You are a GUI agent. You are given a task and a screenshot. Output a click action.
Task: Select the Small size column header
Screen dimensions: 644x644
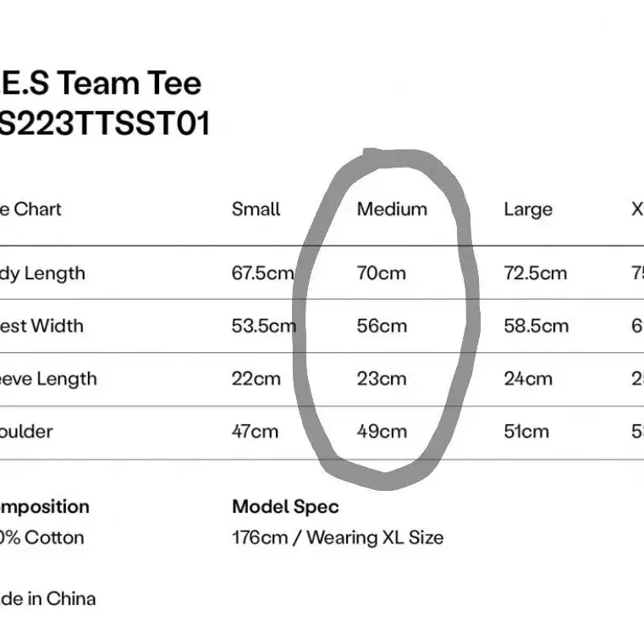click(256, 209)
